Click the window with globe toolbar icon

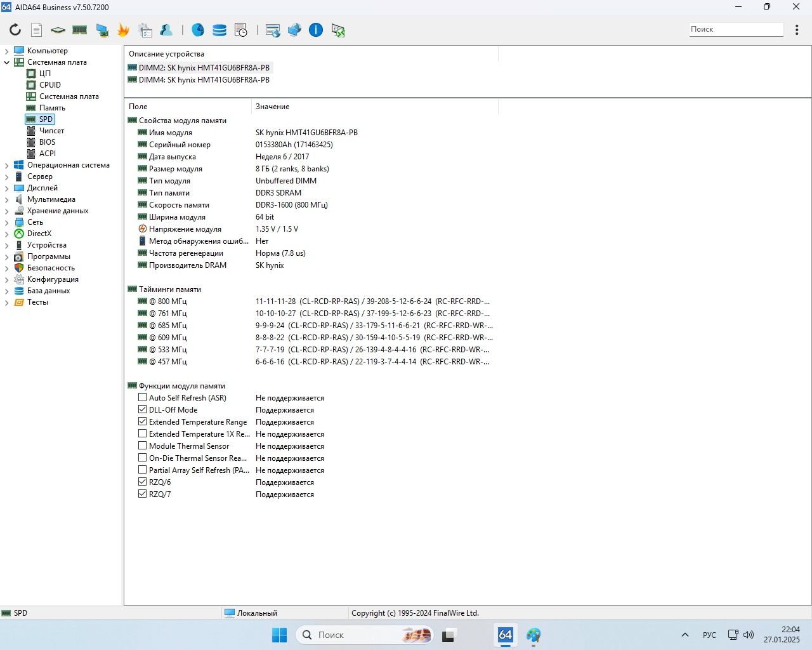[273, 30]
